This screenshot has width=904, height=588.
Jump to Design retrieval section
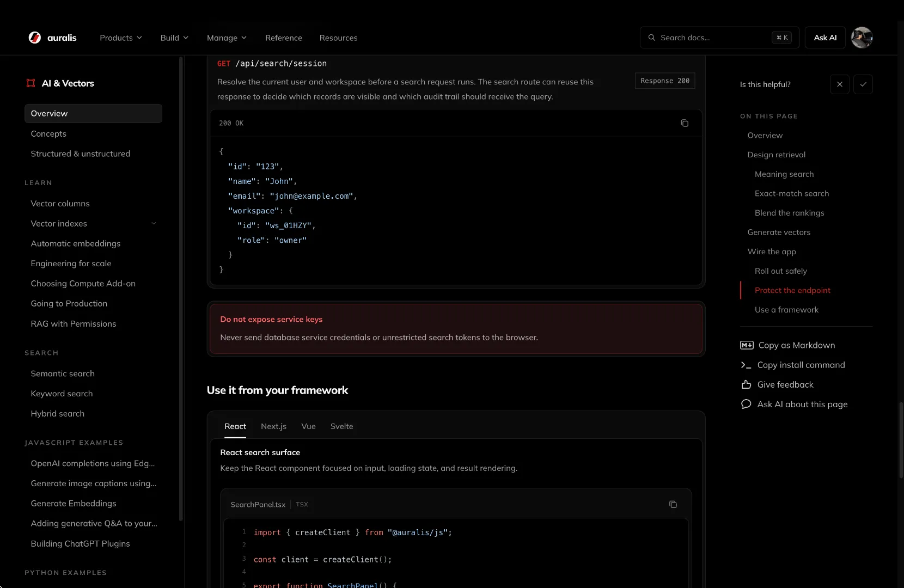point(776,155)
